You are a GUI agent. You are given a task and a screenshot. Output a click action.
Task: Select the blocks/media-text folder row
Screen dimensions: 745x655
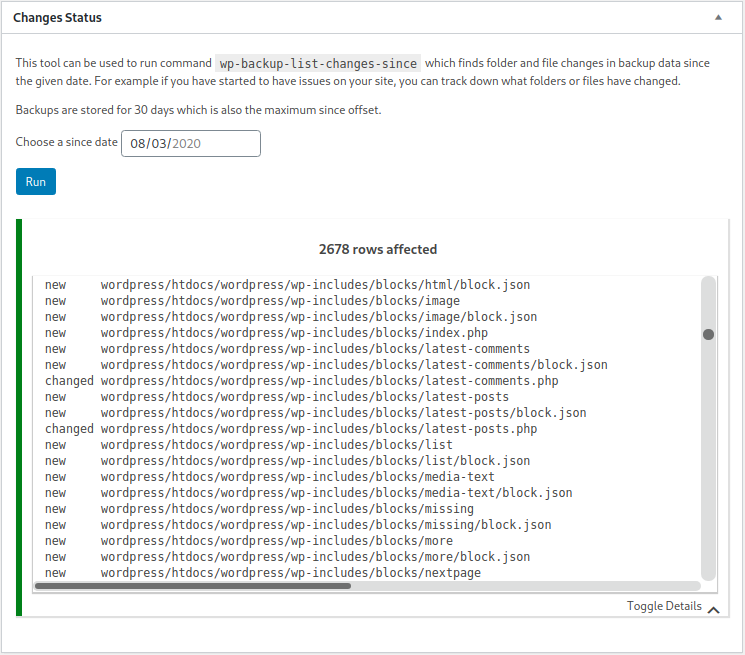click(270, 477)
